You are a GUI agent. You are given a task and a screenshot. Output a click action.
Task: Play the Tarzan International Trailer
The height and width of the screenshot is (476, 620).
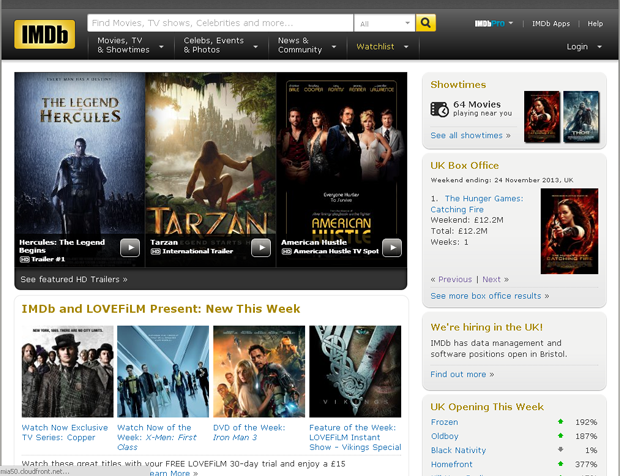coord(261,248)
